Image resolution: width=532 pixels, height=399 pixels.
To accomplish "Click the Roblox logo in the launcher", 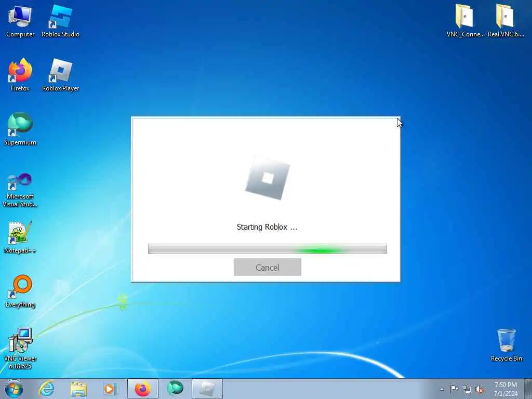I will pyautogui.click(x=268, y=178).
